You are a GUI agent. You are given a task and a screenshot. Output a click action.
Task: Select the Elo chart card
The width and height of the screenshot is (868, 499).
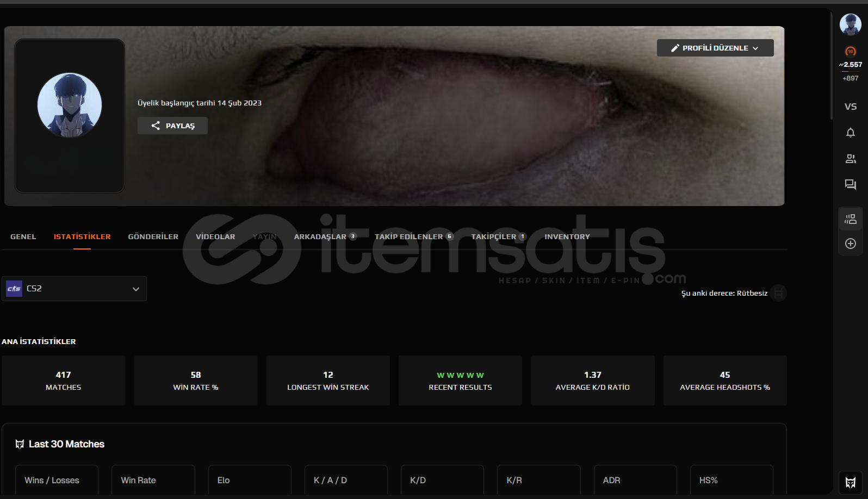point(250,481)
